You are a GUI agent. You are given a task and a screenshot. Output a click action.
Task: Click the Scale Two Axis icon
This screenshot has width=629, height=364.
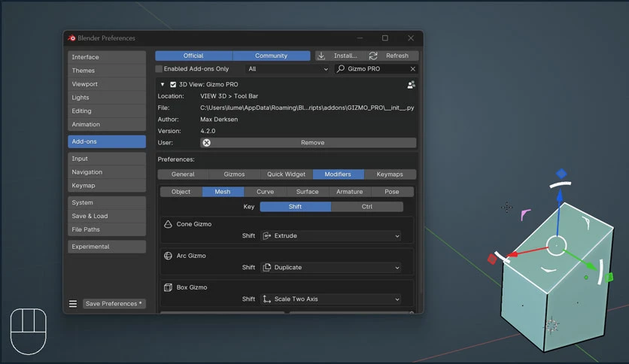267,299
